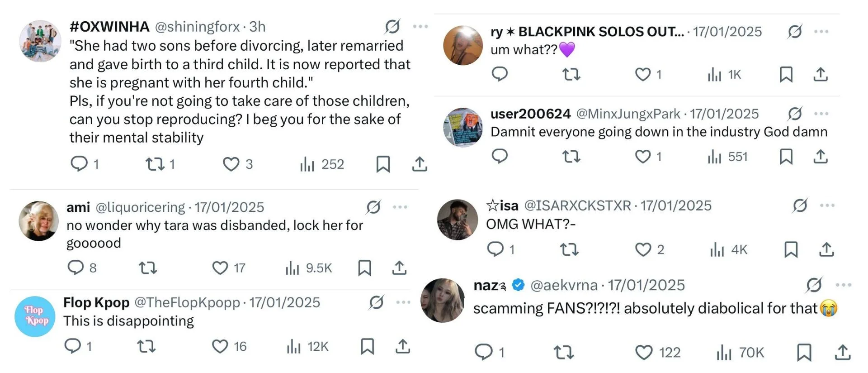Open the three-dot menu on naz's tweet
Screen dimensions: 868x373
(844, 285)
